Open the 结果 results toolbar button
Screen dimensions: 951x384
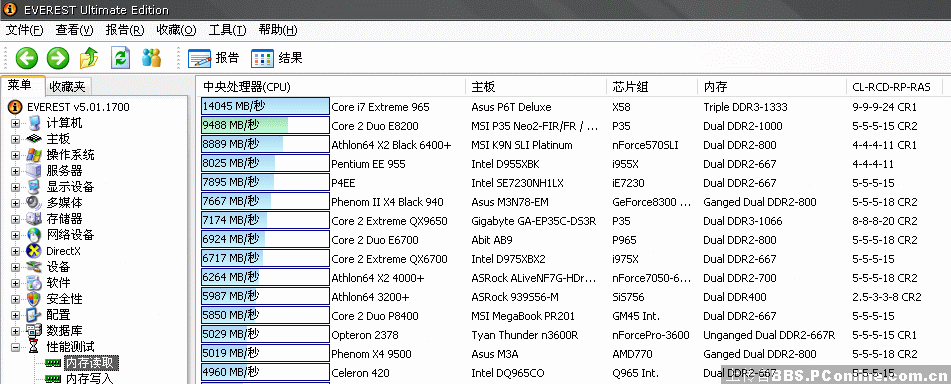tap(277, 58)
